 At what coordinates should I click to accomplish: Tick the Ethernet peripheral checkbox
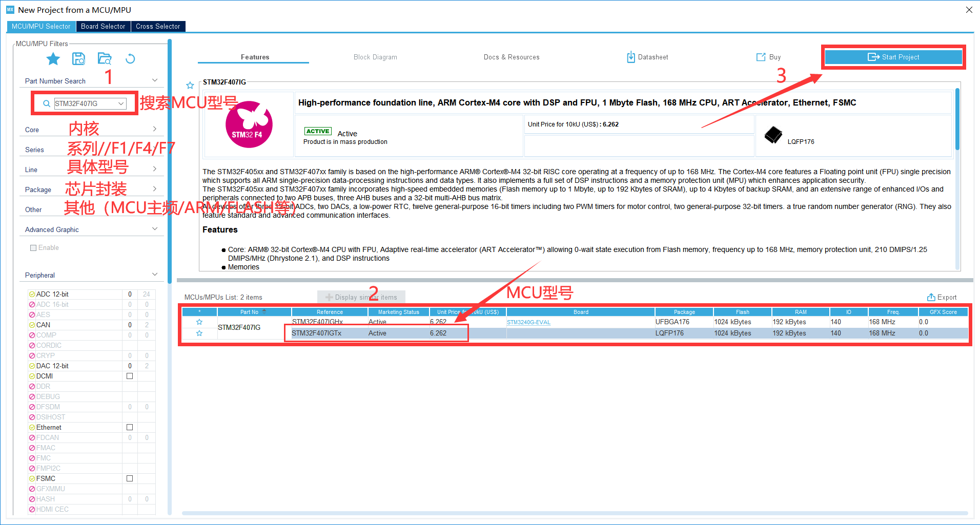click(130, 427)
